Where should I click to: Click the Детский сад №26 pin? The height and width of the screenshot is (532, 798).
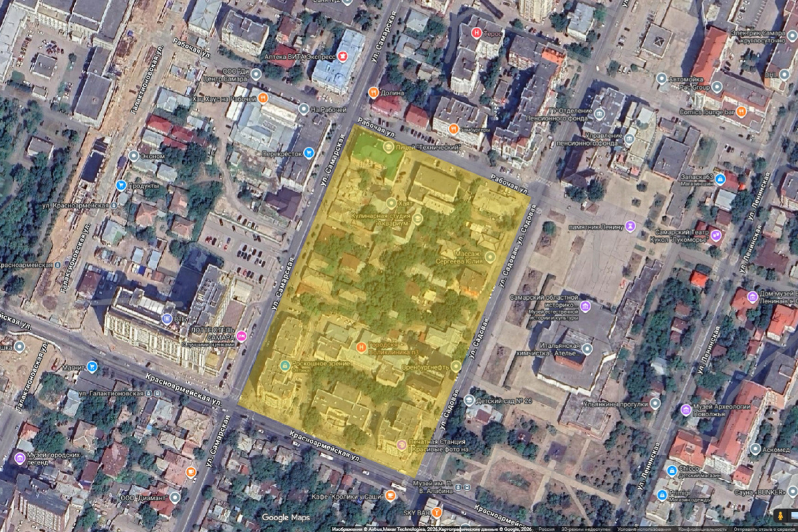(469, 400)
